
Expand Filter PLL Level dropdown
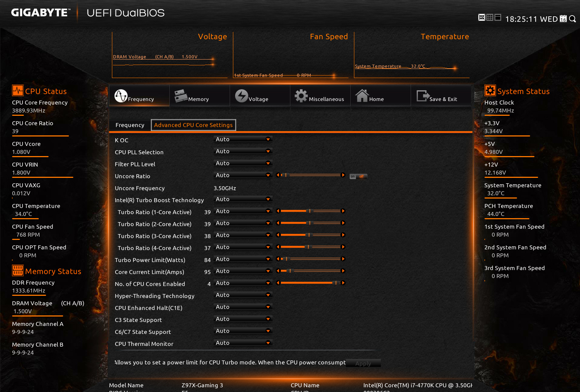tap(243, 163)
